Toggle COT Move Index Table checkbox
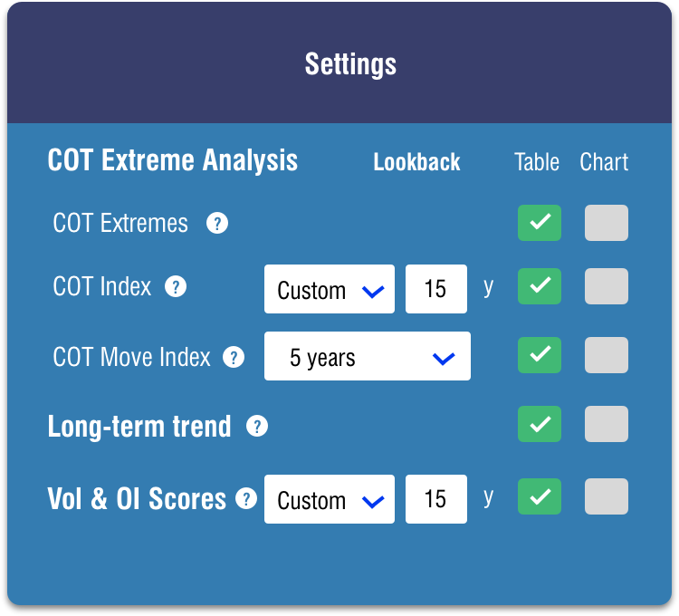679x616 pixels. [x=540, y=355]
